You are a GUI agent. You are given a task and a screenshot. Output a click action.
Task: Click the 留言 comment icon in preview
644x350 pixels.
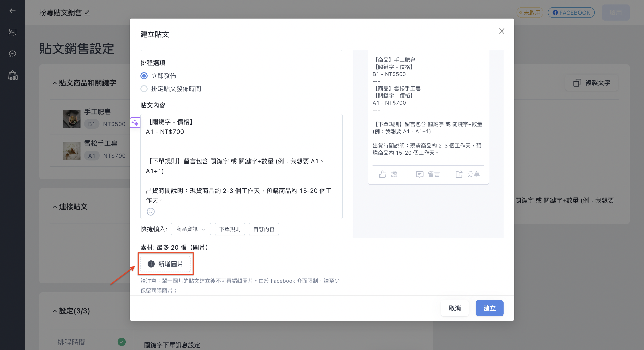[419, 174]
